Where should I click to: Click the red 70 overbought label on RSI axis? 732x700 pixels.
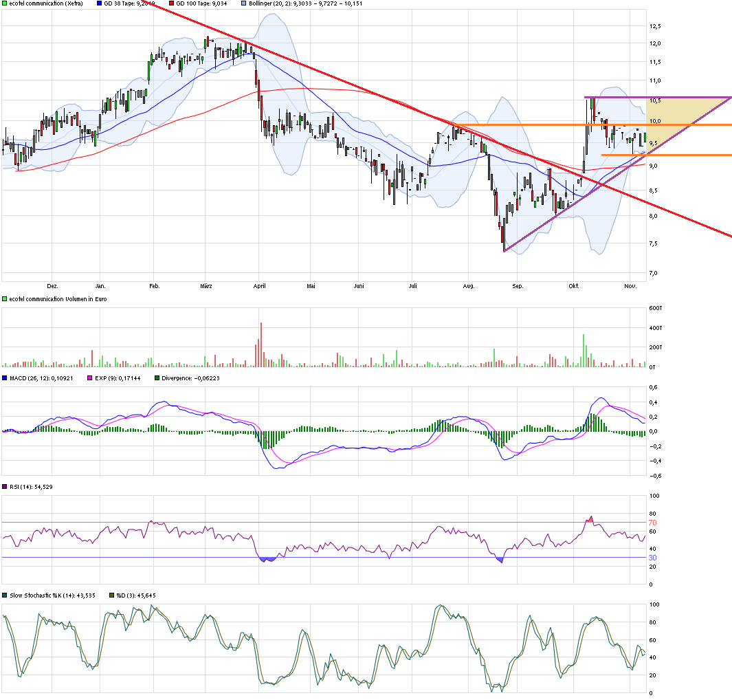653,523
